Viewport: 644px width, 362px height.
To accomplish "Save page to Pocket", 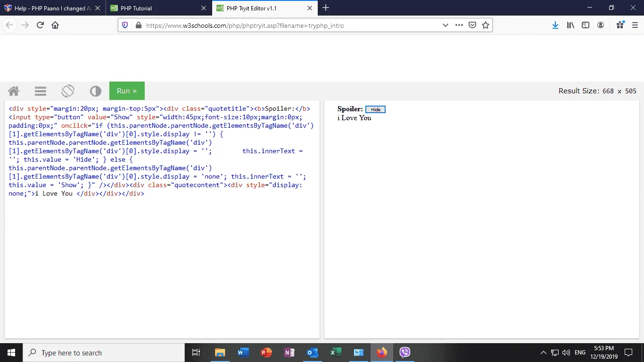I will [472, 25].
